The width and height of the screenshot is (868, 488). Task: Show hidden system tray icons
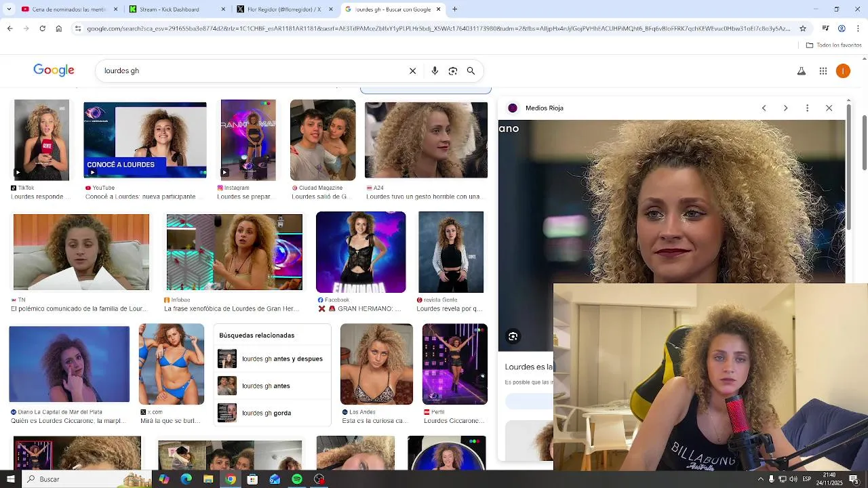[760, 479]
